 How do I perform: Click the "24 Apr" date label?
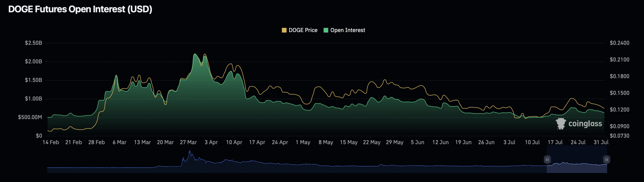tap(280, 142)
